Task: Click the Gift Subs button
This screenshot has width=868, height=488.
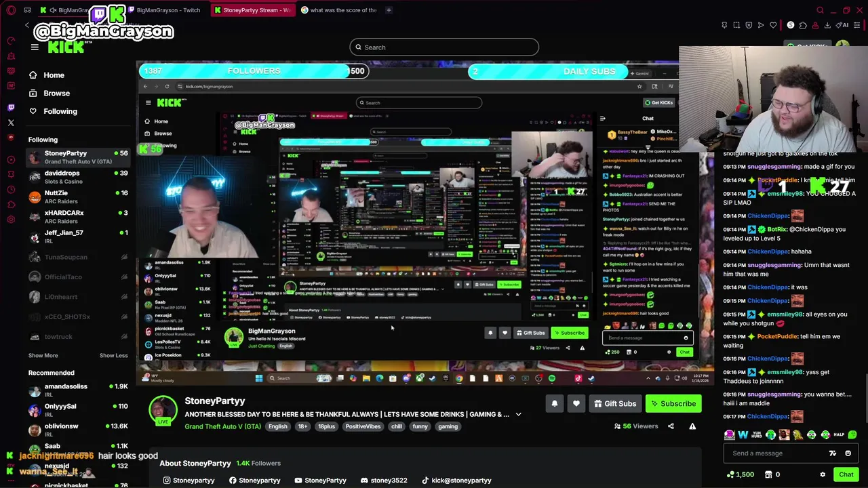Action: 615,403
